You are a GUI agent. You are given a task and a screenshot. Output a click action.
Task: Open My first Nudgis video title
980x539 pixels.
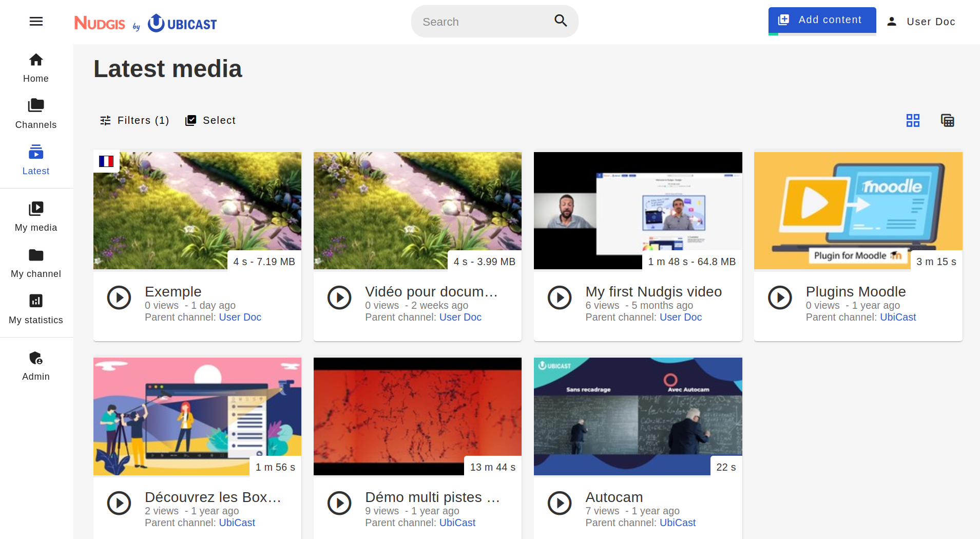coord(654,291)
